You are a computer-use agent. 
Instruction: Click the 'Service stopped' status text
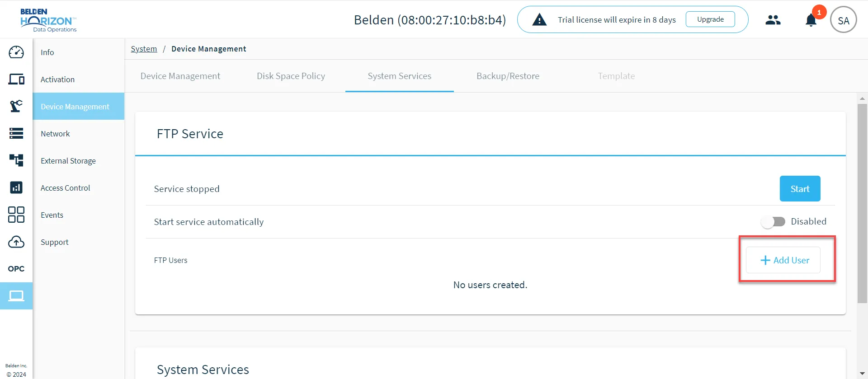pos(187,189)
